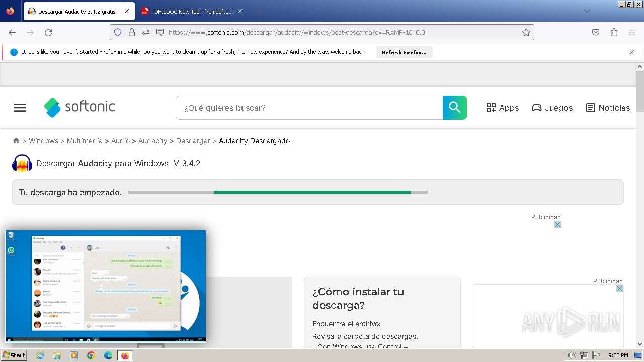Screen dimensions: 644x362
Task: Click the scrollbar up arrow
Action: (640, 66)
